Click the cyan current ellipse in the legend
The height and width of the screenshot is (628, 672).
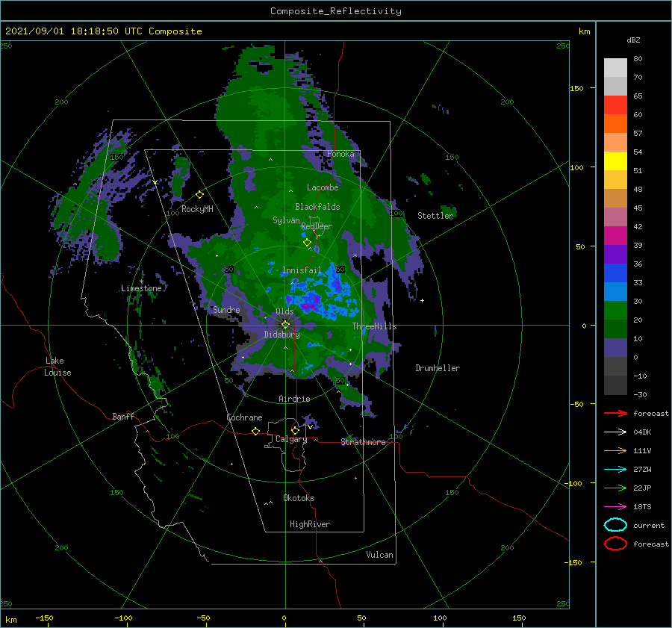click(x=615, y=525)
